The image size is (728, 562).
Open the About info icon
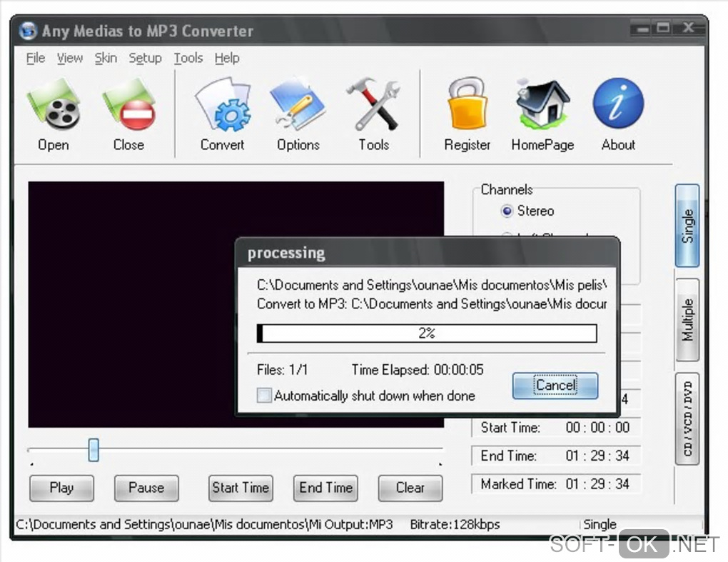click(618, 104)
